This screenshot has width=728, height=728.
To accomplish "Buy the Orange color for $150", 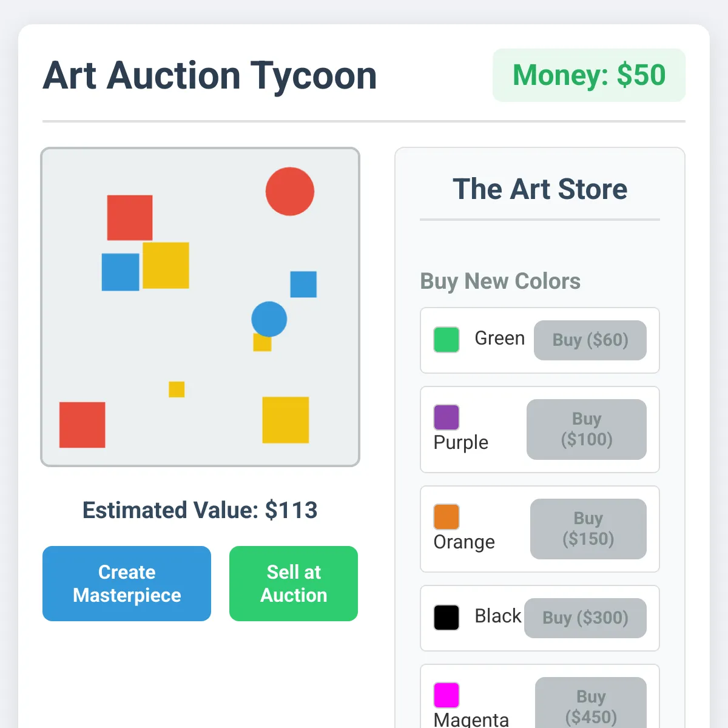I will pyautogui.click(x=588, y=529).
